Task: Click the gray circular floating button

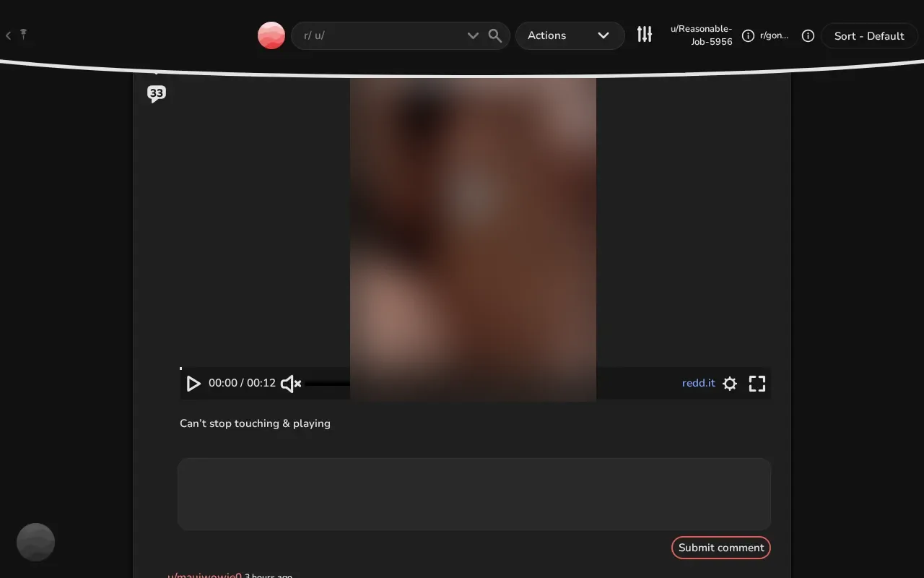Action: coord(35,542)
